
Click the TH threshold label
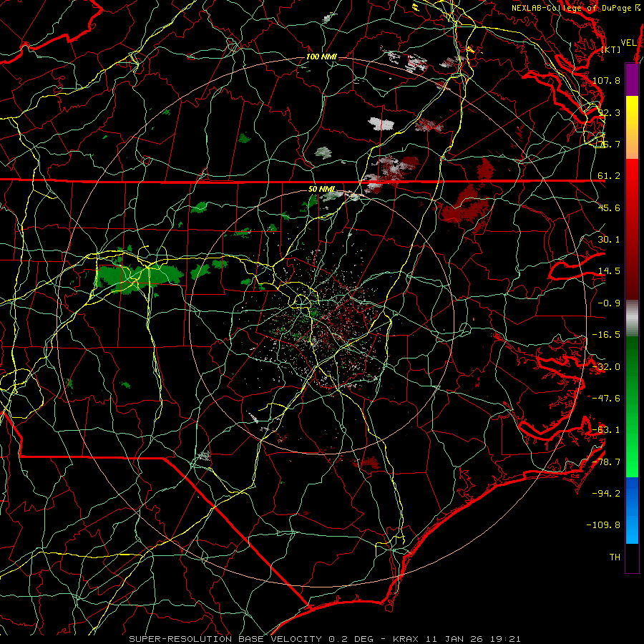[x=615, y=557]
